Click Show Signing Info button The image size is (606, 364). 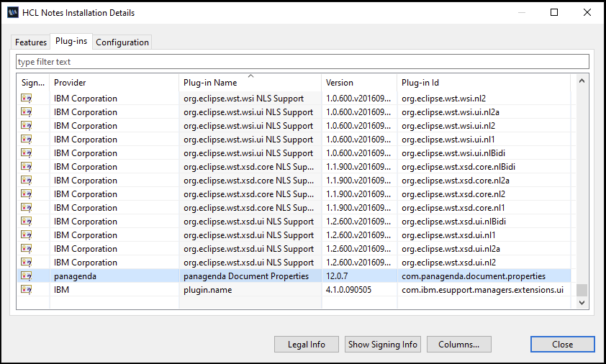point(383,345)
